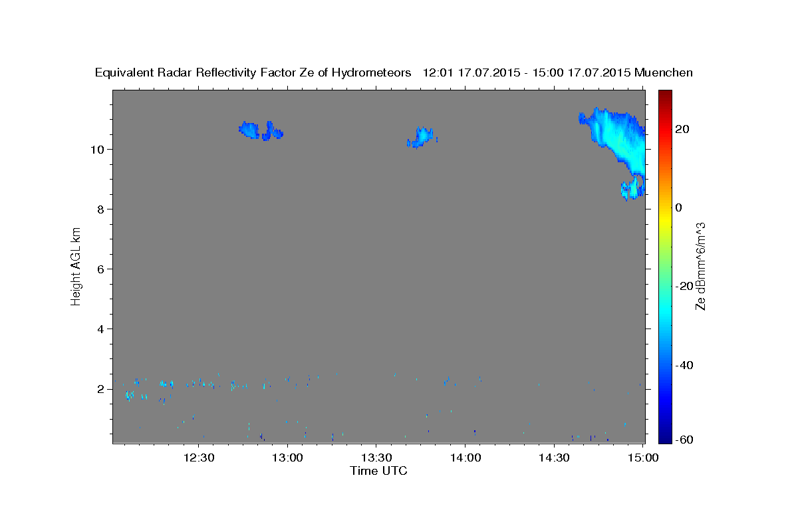
Task: Click the date range text '12:01 17.07.2015 - 15:00 17.07.2015 Muenchen'
Action: (558, 72)
